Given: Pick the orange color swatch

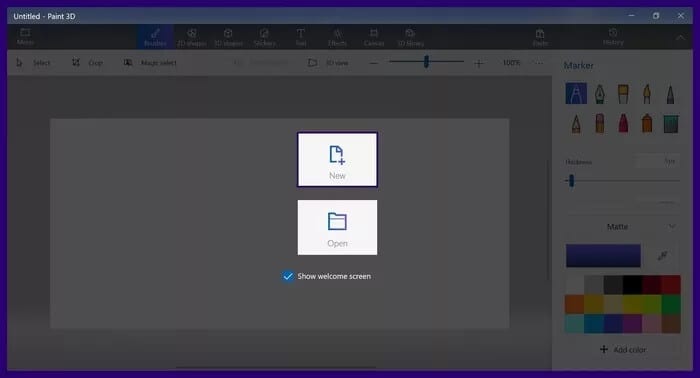Looking at the screenshot, I should (x=574, y=304).
